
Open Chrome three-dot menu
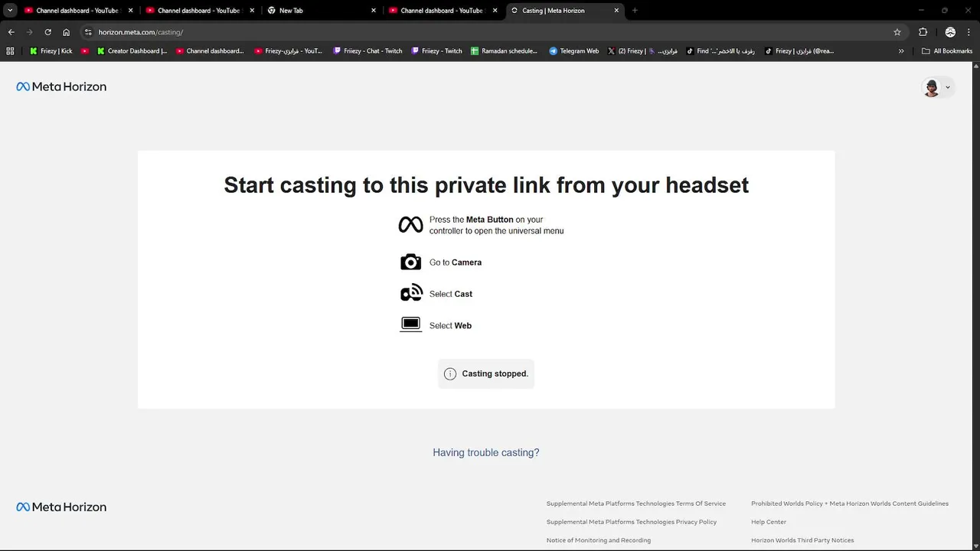click(x=969, y=32)
